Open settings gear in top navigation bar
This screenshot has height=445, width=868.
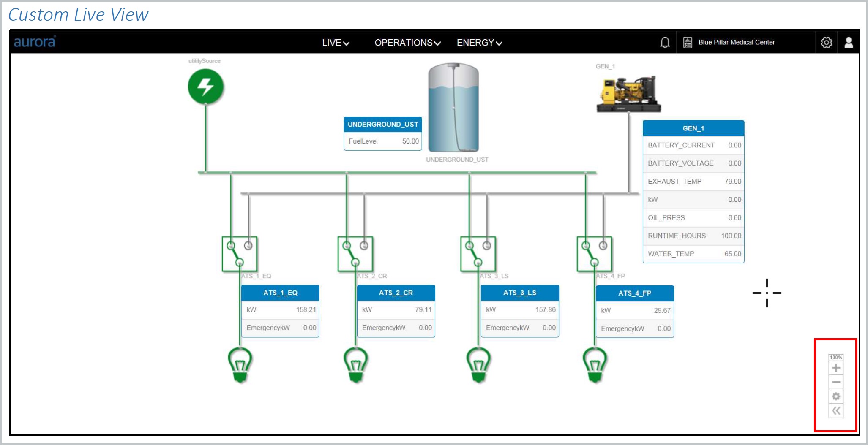point(826,43)
